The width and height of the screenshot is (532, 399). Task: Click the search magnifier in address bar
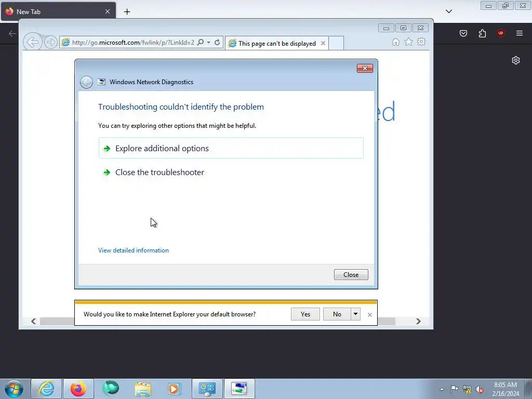pyautogui.click(x=201, y=43)
